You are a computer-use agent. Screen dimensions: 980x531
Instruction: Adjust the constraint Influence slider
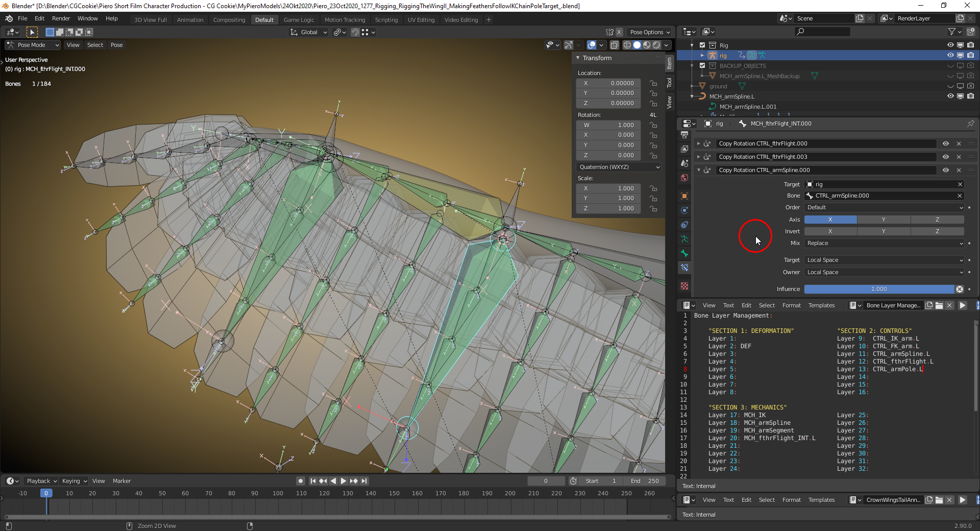(879, 289)
